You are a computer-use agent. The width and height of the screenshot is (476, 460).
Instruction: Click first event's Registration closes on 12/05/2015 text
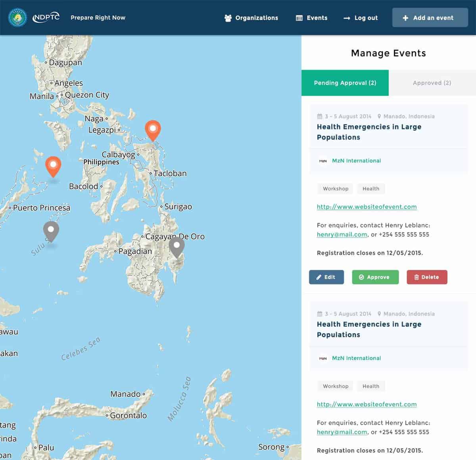370,253
